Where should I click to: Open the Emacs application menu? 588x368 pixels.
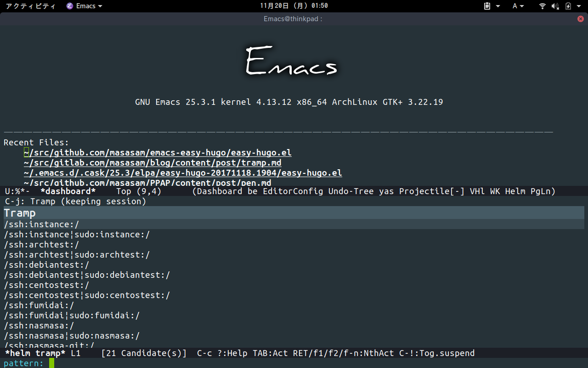85,6
